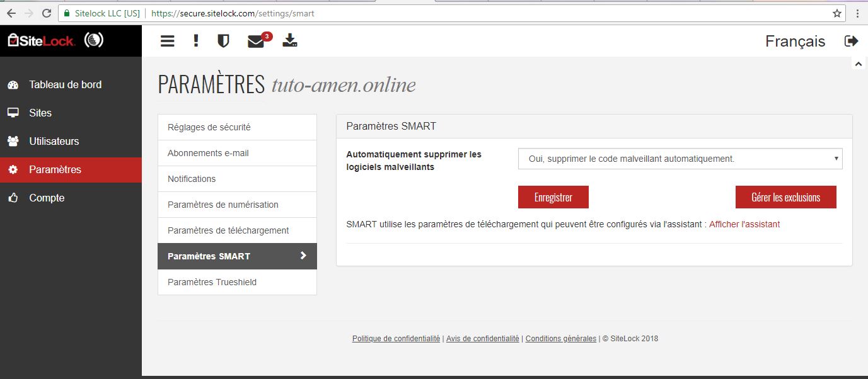The width and height of the screenshot is (868, 379).
Task: Open the envelope messages icon
Action: coord(256,42)
